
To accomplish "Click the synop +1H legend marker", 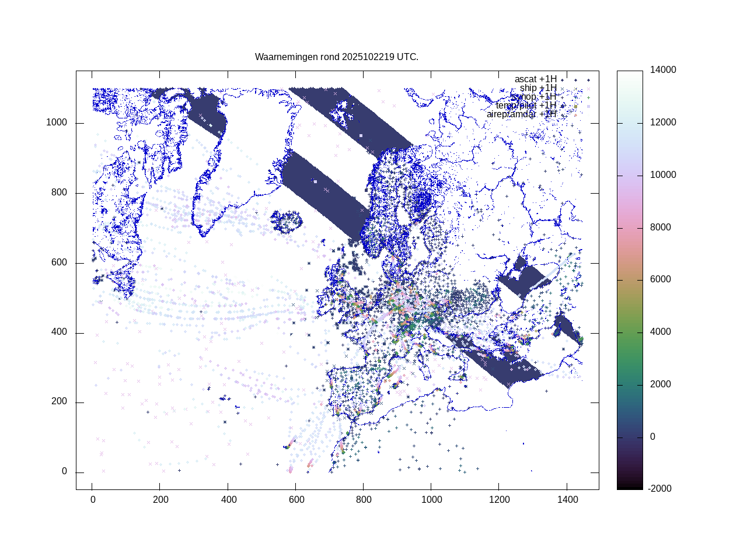I will [575, 97].
